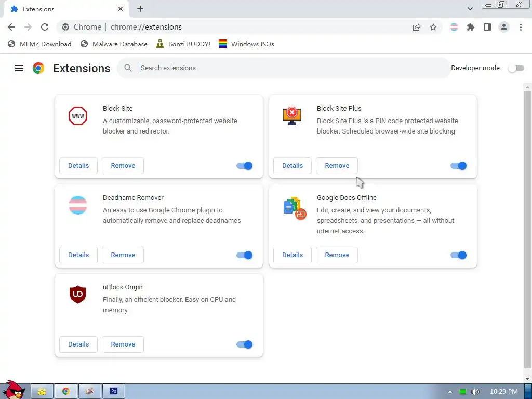532x399 pixels.
Task: Close the Extensions tab
Action: [x=121, y=9]
